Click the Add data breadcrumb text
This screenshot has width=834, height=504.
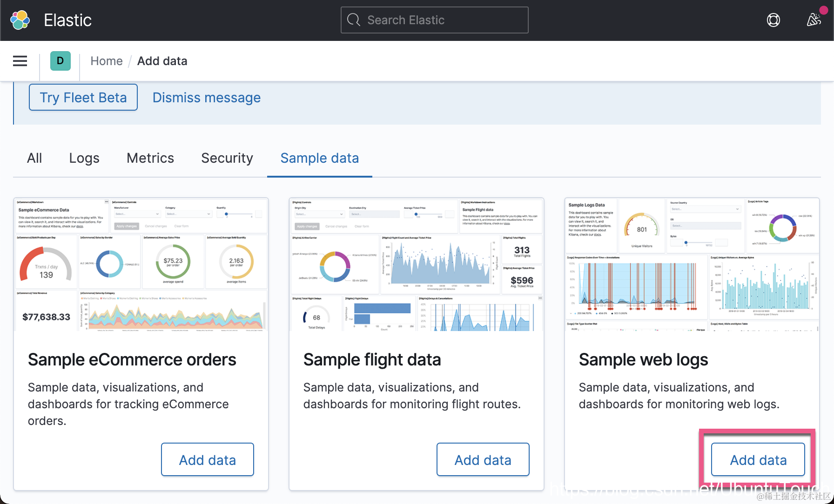(x=162, y=61)
